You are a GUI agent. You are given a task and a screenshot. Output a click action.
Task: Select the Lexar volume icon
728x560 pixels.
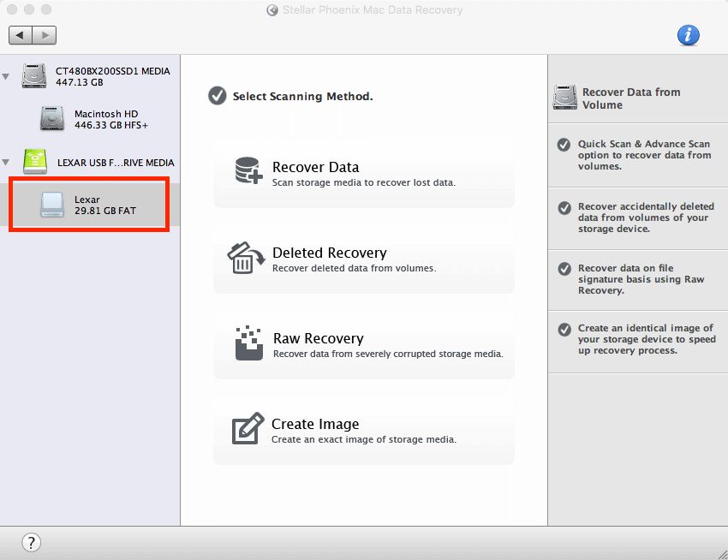pos(52,205)
